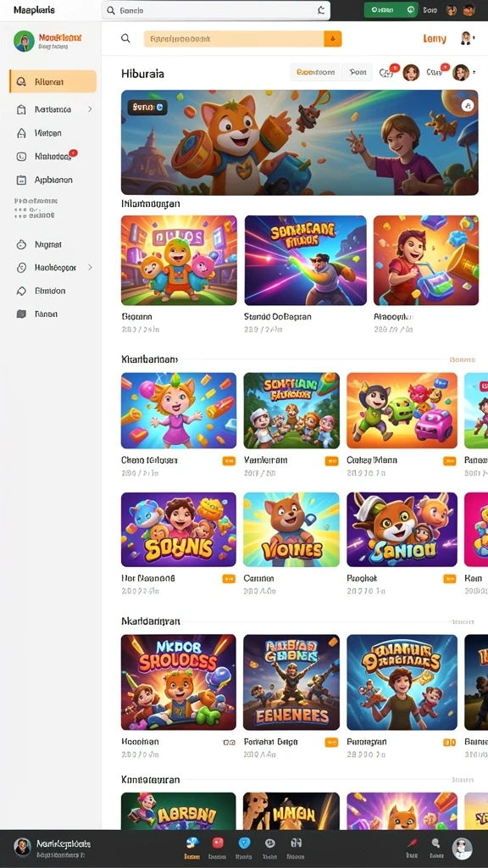
Task: Open the SOUNIS game thumbnail
Action: coord(178,530)
